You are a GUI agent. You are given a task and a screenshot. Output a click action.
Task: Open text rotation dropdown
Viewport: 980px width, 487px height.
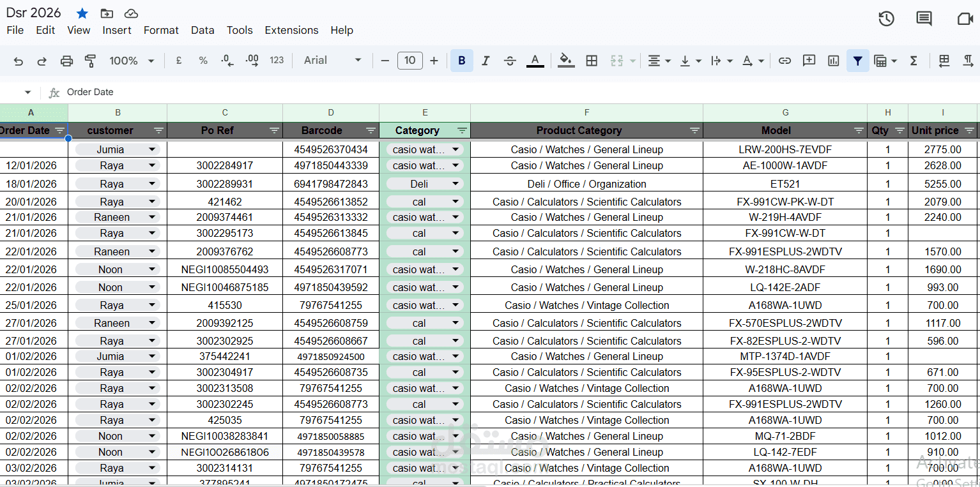coord(753,61)
